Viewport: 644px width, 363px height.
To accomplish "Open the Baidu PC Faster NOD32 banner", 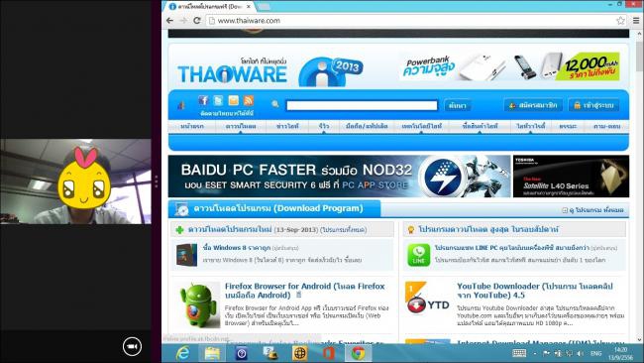I will tap(339, 177).
